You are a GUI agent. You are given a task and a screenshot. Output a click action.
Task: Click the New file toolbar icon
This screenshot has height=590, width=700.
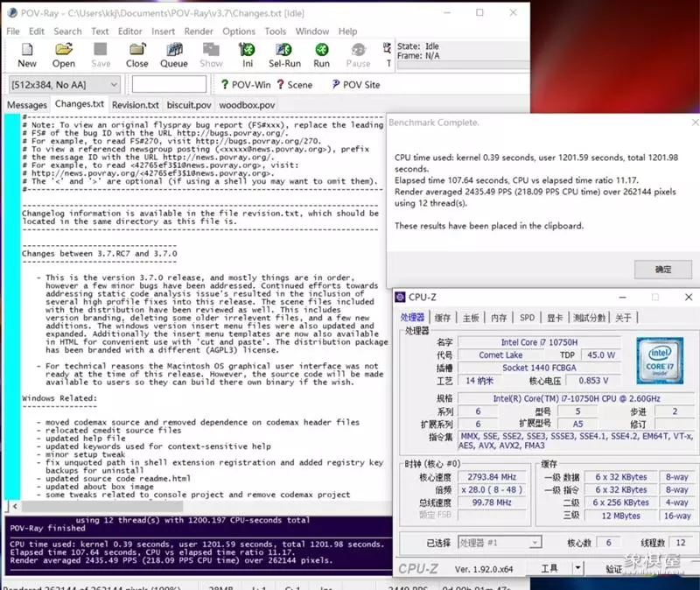pyautogui.click(x=27, y=55)
